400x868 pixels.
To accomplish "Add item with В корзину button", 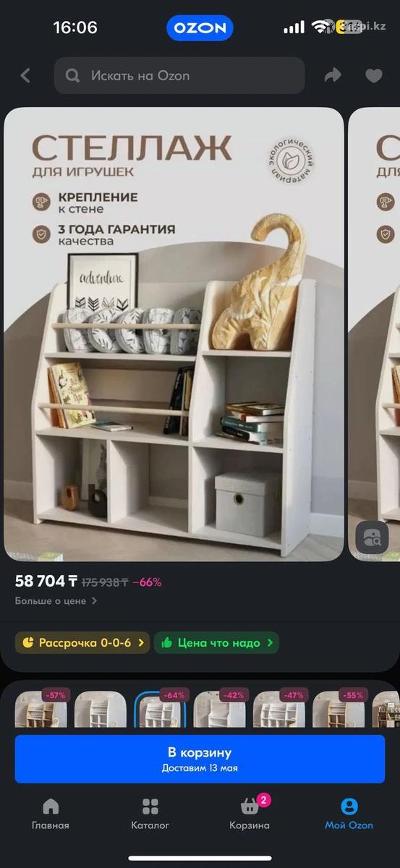I will [x=200, y=759].
